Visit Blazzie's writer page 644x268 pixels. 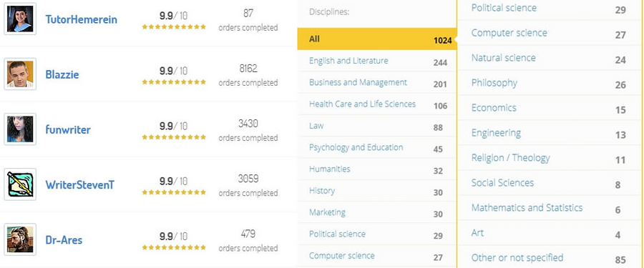[x=62, y=75]
